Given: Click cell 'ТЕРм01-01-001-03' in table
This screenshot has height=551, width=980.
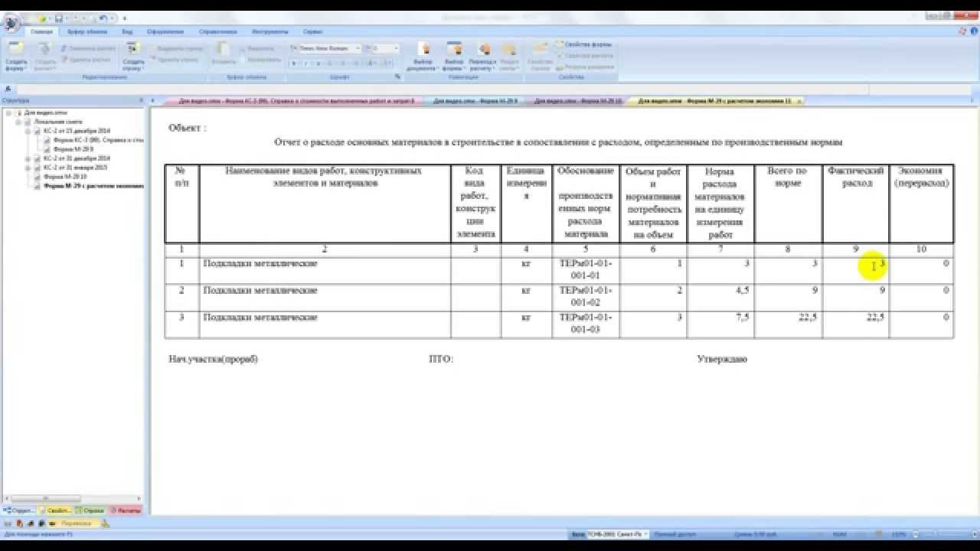Looking at the screenshot, I should click(586, 323).
